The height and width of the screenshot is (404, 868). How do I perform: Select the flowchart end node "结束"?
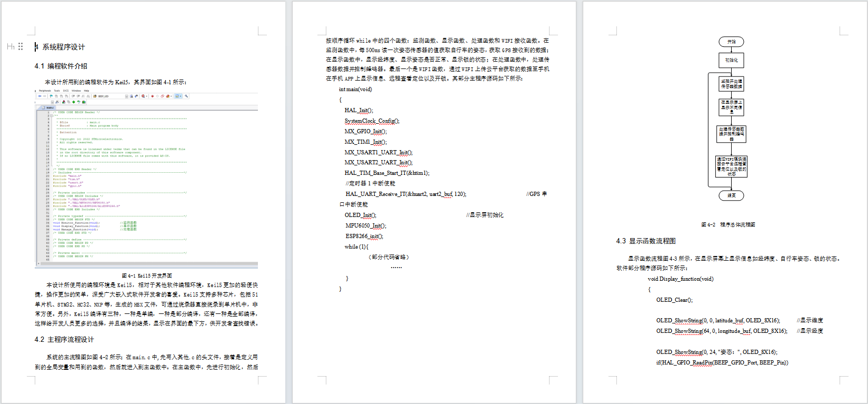tap(731, 195)
